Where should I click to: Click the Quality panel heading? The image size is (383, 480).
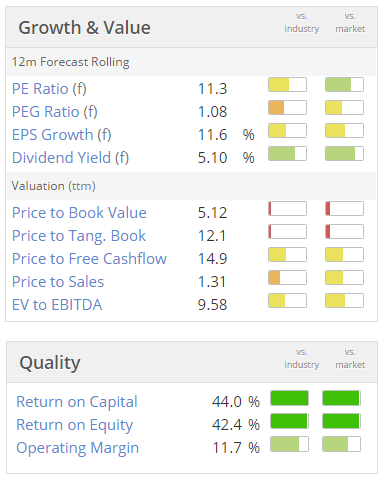pyautogui.click(x=50, y=363)
